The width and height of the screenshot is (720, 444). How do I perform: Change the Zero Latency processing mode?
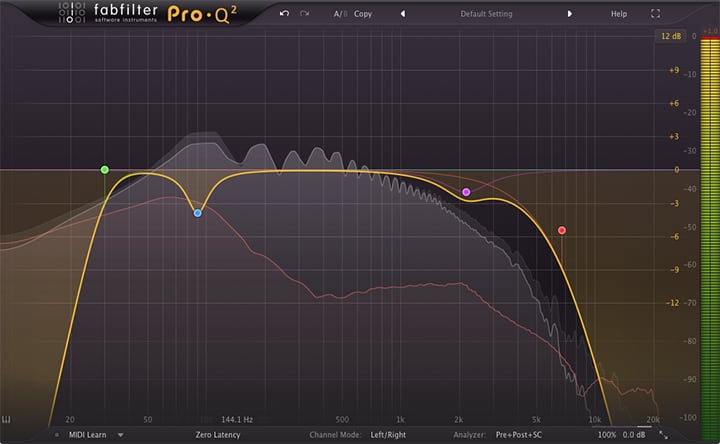tap(218, 435)
